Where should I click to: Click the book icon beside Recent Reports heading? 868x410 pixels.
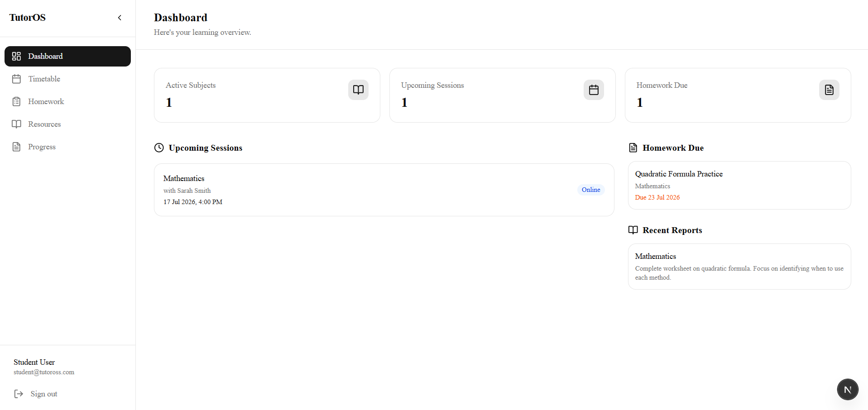pos(633,230)
